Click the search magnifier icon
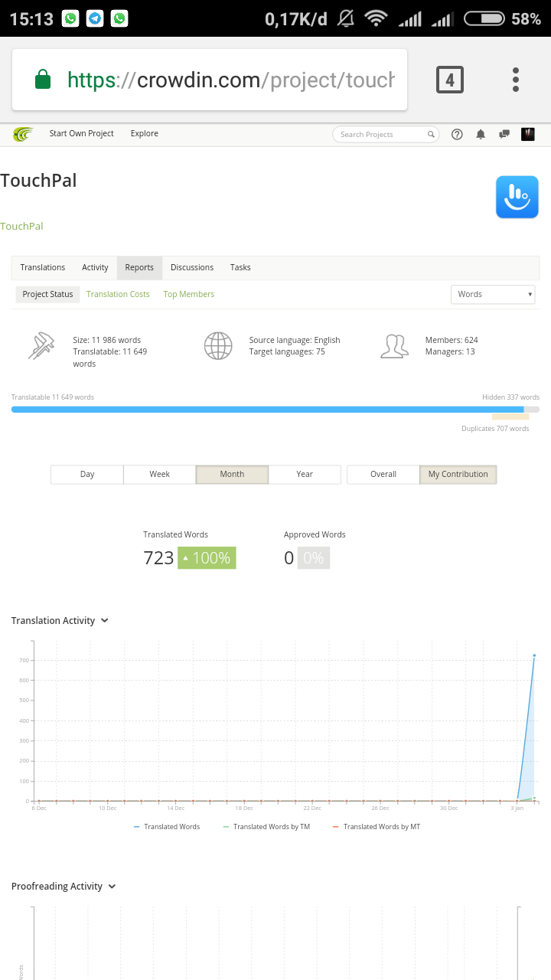This screenshot has height=980, width=551. pyautogui.click(x=432, y=134)
